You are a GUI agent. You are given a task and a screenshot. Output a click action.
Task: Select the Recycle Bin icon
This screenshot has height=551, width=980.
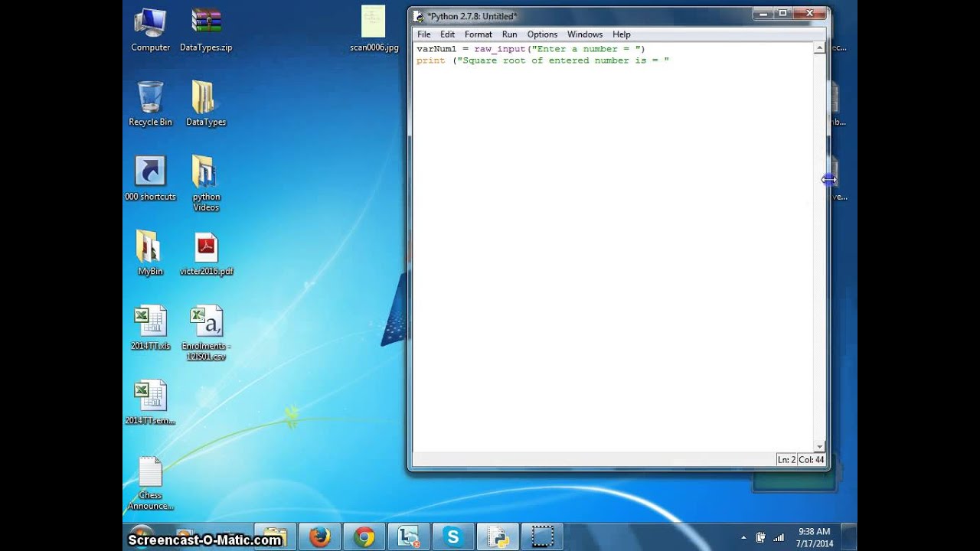pyautogui.click(x=150, y=104)
